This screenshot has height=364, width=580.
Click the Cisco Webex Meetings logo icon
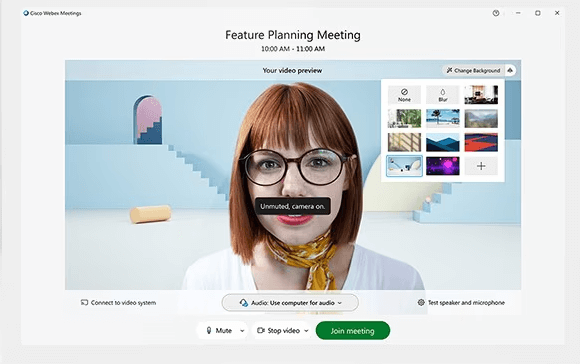tap(26, 13)
